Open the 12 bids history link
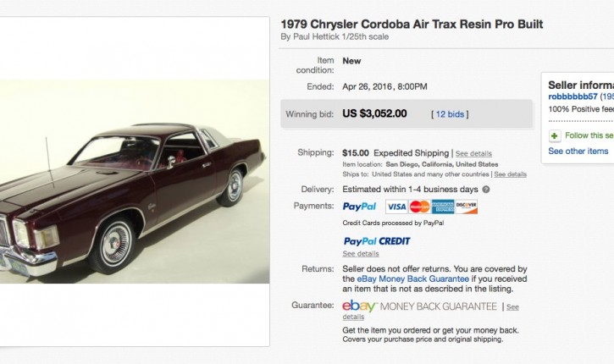 point(450,113)
